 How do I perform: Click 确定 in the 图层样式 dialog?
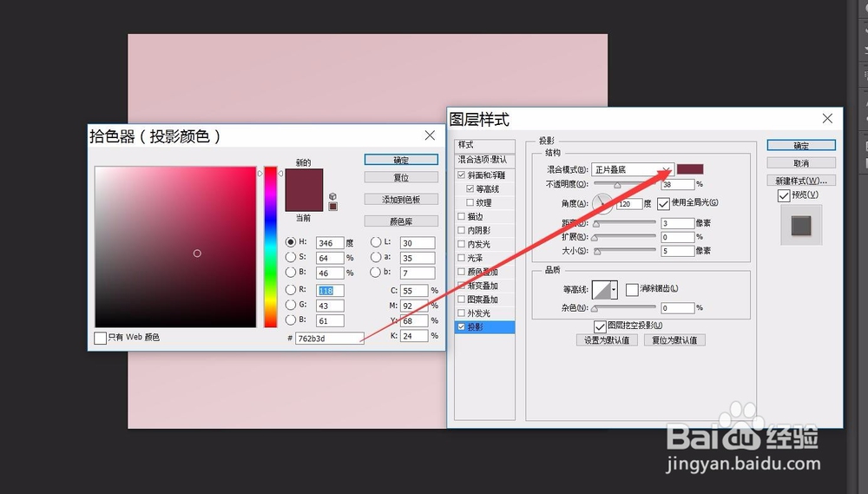coord(801,145)
